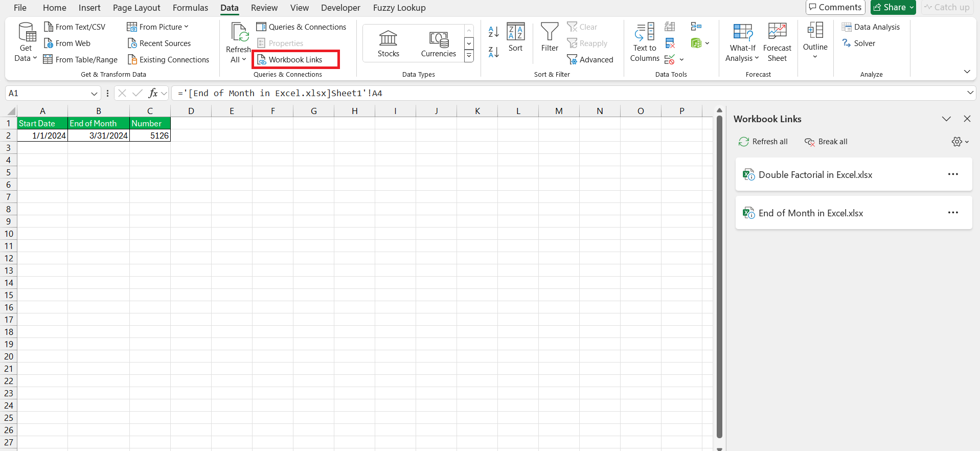Toggle the Filter button
This screenshot has height=451, width=980.
click(550, 37)
